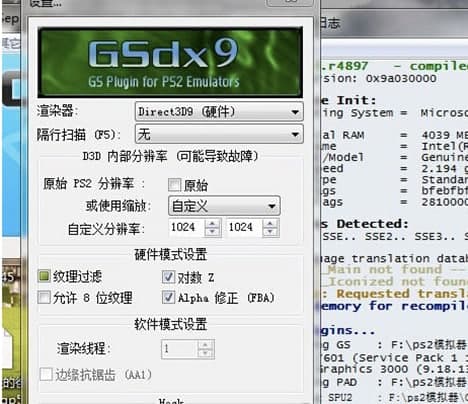The image size is (468, 404).
Task: Click the 's Detected:' heading in log window
Action: pyautogui.click(x=365, y=224)
